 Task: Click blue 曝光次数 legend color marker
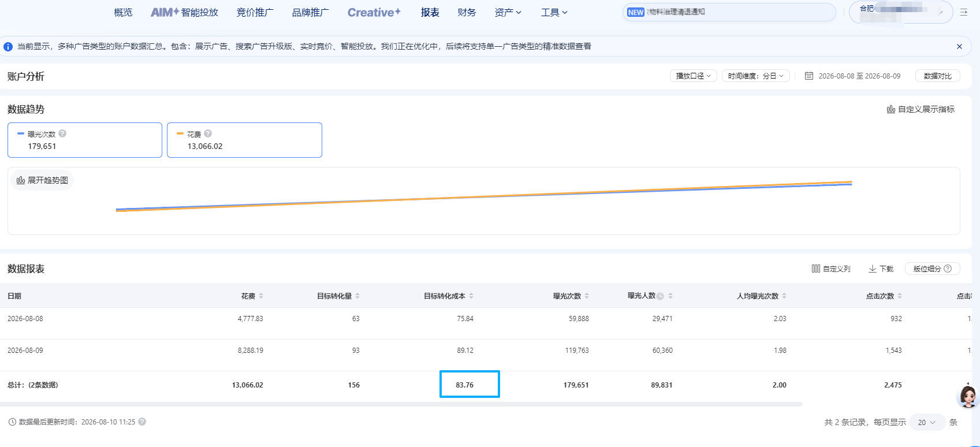click(21, 133)
